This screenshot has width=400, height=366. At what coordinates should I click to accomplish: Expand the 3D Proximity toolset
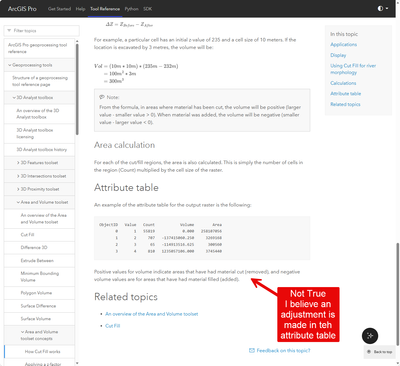18,189
